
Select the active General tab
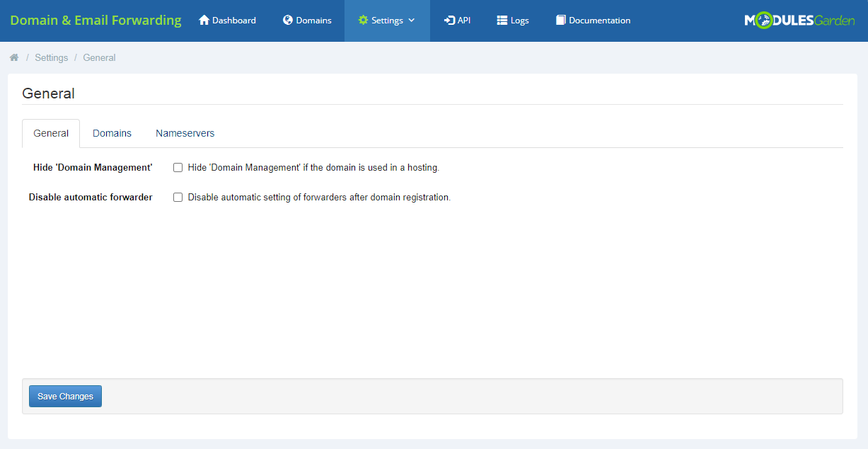click(x=50, y=132)
